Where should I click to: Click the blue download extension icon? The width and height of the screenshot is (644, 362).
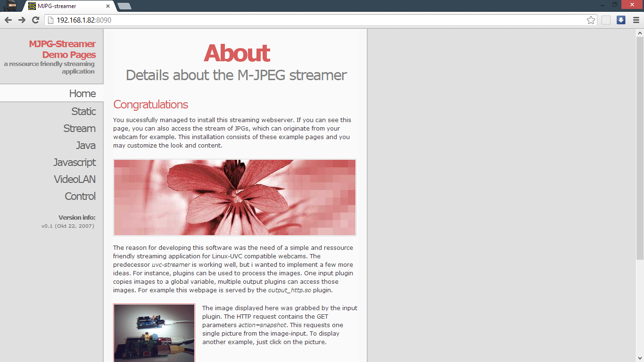click(621, 20)
